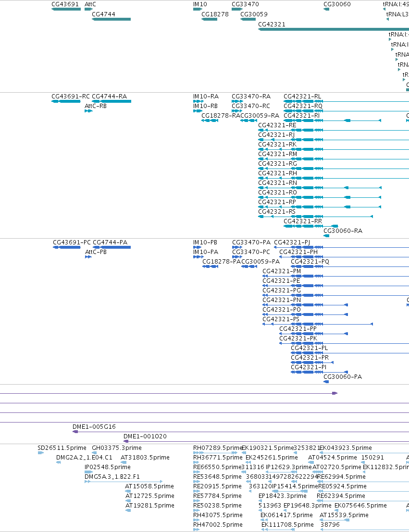The width and height of the screenshot is (409, 532).
Task: Click the CG42321-PP protein label
Action: tap(298, 329)
